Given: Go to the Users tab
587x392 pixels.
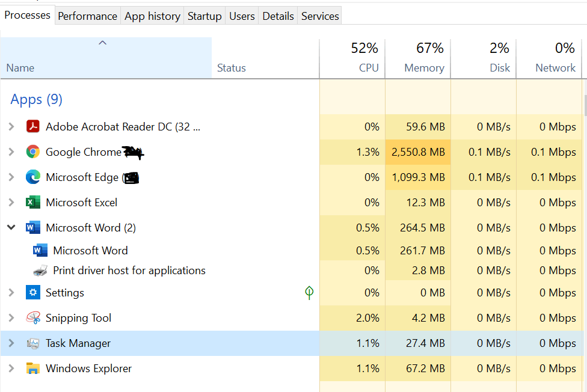Looking at the screenshot, I should point(242,16).
